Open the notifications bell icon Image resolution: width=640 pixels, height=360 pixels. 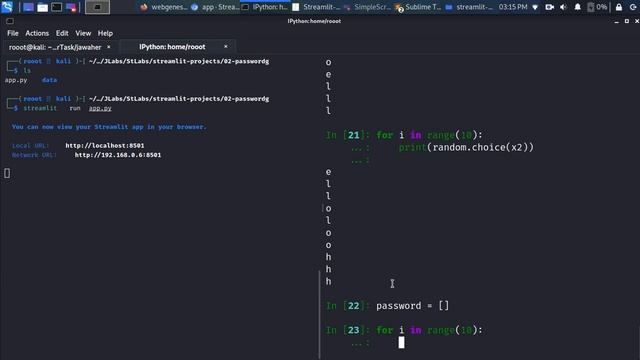577,7
